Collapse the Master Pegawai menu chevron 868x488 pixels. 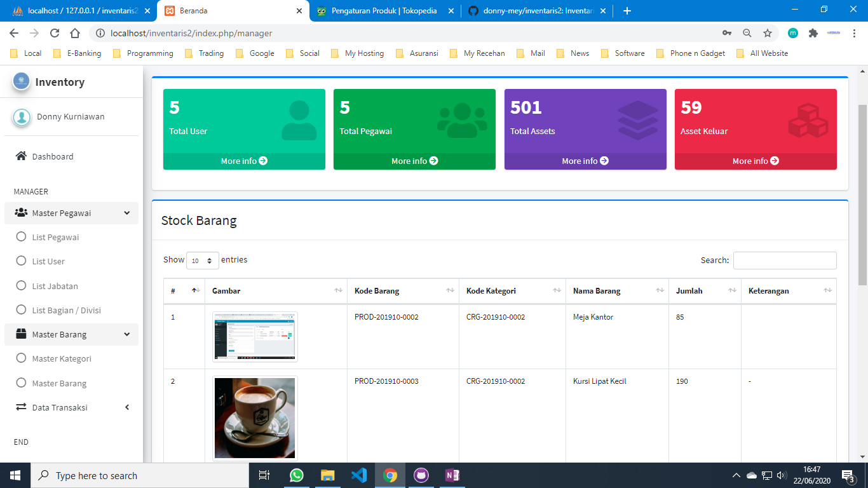pyautogui.click(x=127, y=213)
